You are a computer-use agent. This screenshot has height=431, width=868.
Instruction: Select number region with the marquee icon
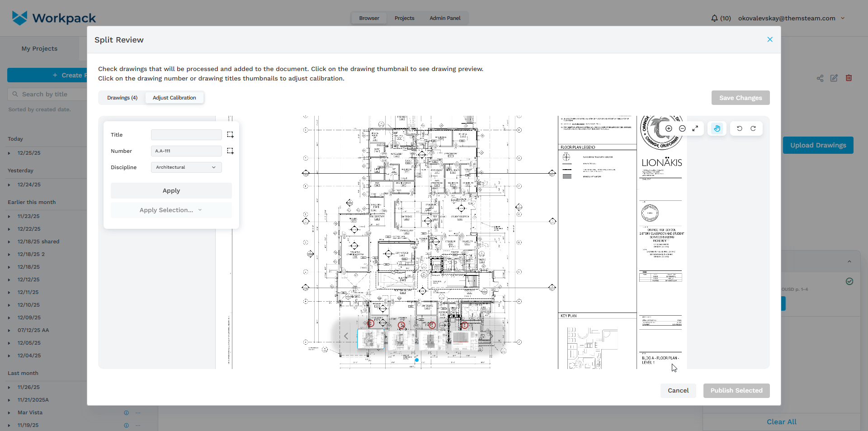(230, 151)
